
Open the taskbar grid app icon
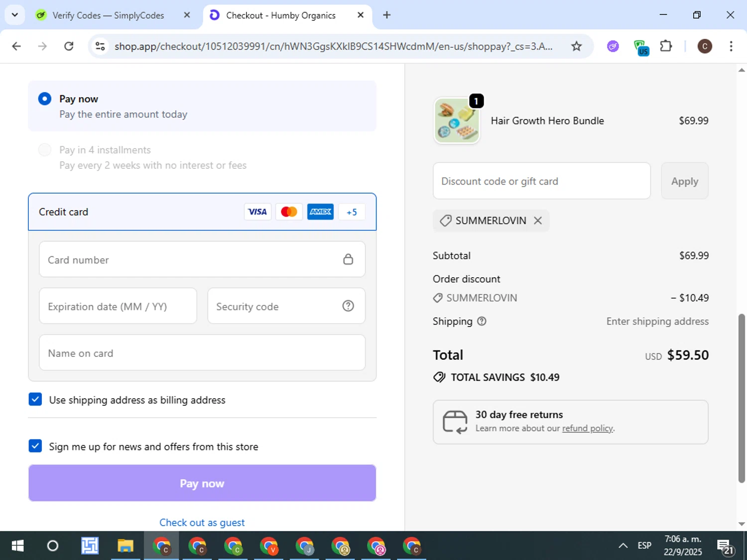(x=90, y=546)
